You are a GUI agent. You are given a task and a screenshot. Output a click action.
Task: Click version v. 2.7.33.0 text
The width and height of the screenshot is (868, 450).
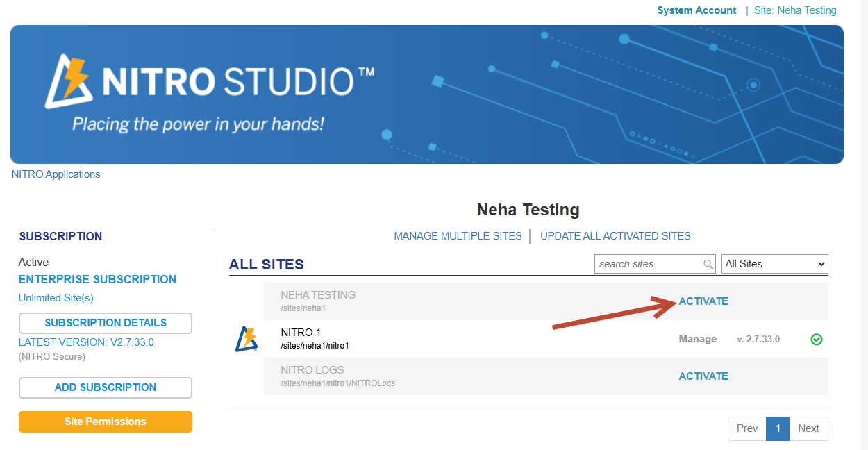tap(758, 340)
